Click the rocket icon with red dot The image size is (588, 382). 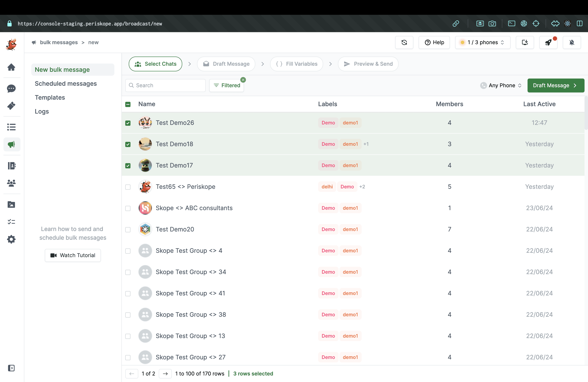tap(548, 42)
